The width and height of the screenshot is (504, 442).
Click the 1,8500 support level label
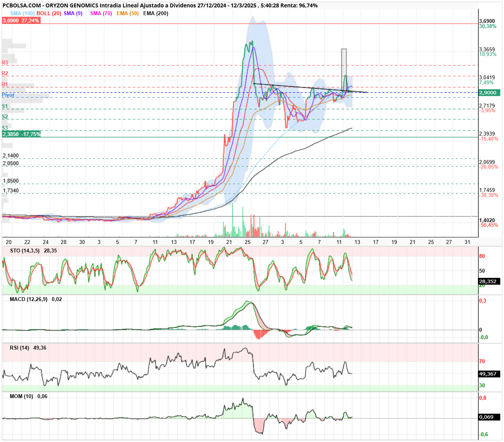(x=11, y=181)
